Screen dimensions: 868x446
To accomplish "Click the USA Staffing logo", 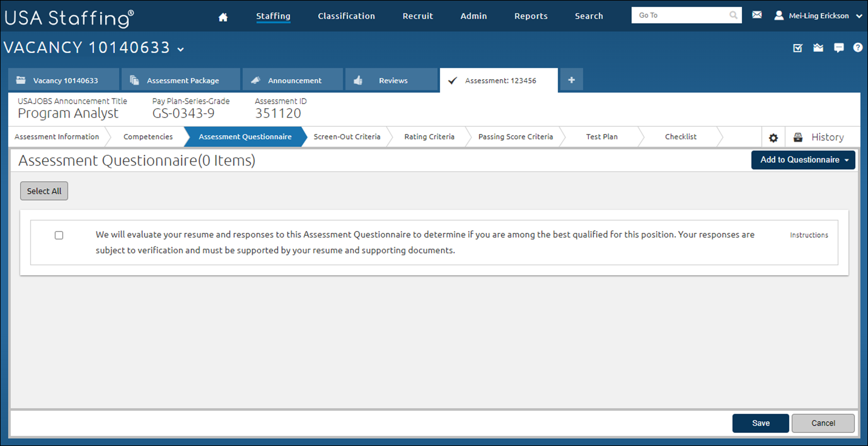I will point(69,18).
